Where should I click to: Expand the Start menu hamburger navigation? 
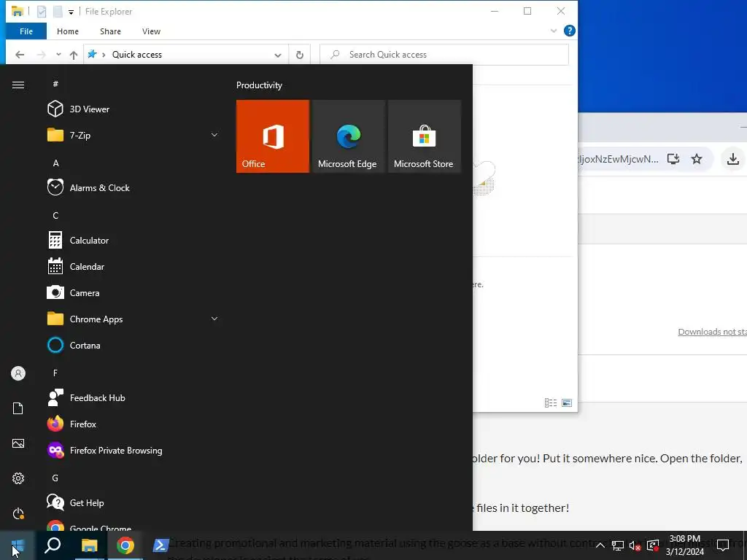click(x=18, y=85)
